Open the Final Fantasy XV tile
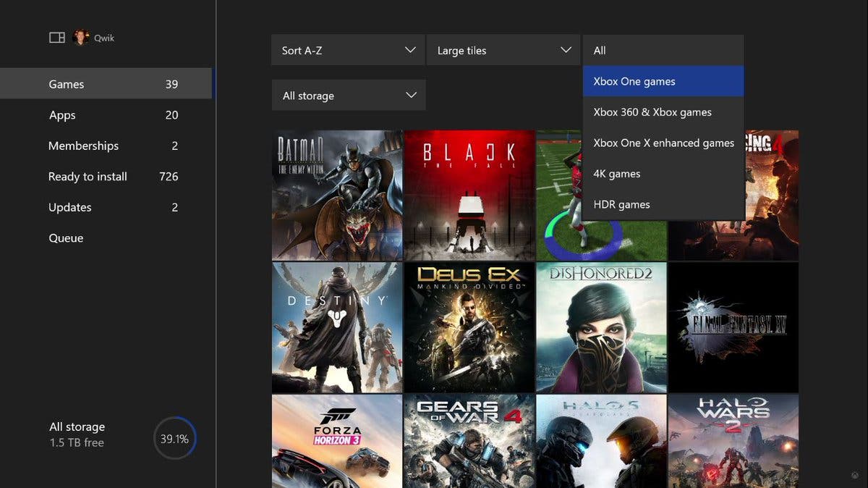This screenshot has height=488, width=868. (x=733, y=327)
